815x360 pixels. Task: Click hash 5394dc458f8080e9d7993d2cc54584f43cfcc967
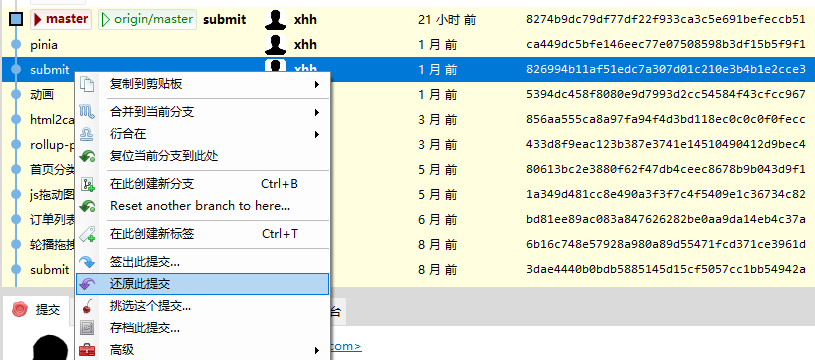[666, 95]
